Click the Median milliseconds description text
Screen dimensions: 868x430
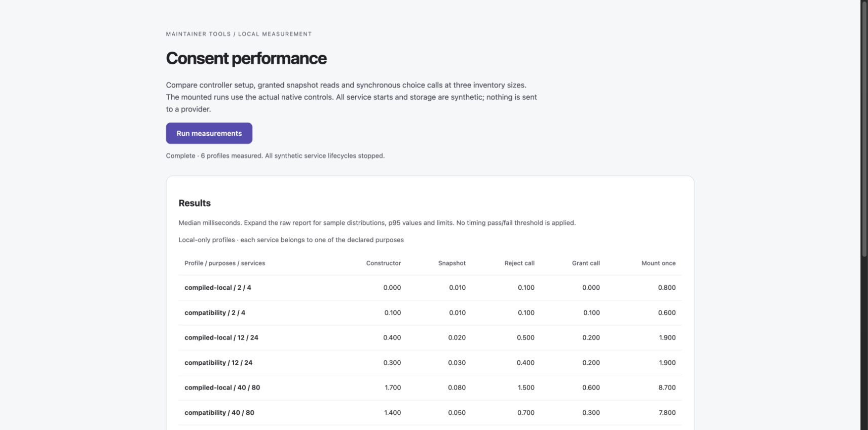click(377, 223)
